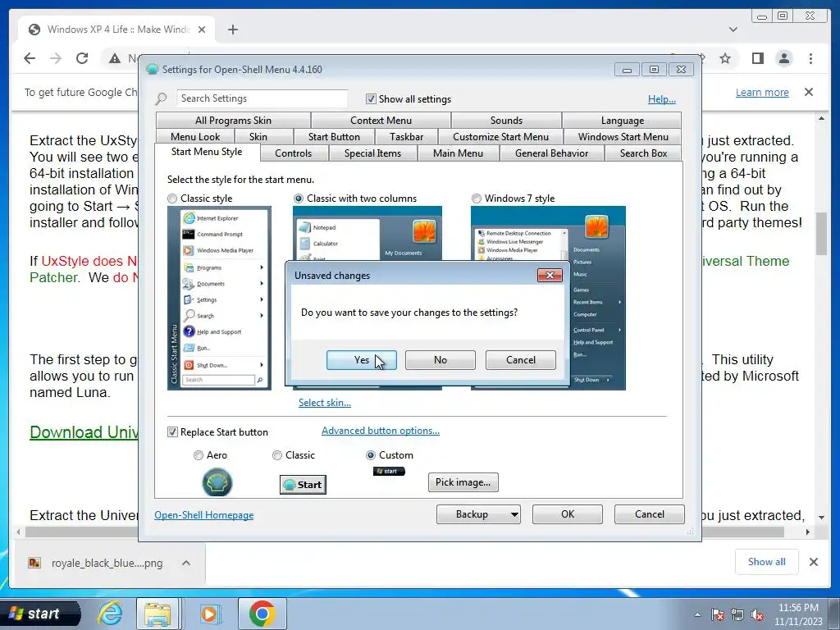This screenshot has height=630, width=840.
Task: Switch to the Language tab
Action: click(622, 121)
